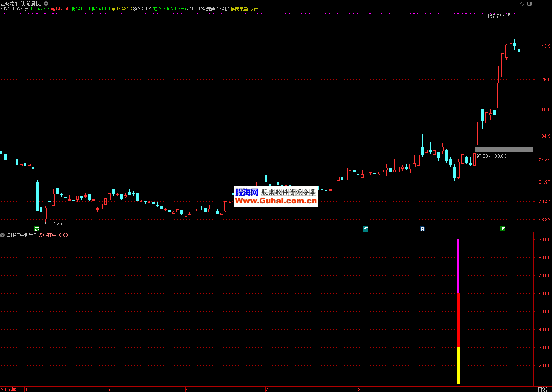The height and width of the screenshot is (392, 552).
Task: Expand the 短线狂牛进出F indicator menu arrow
Action: click(3, 235)
